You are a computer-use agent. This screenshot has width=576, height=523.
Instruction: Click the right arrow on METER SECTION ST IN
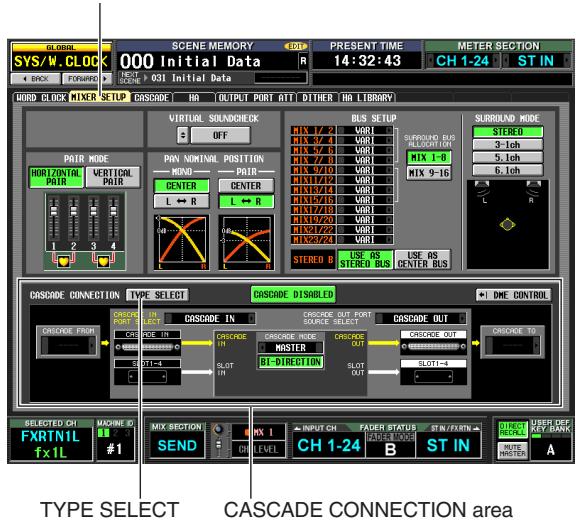coord(567,61)
